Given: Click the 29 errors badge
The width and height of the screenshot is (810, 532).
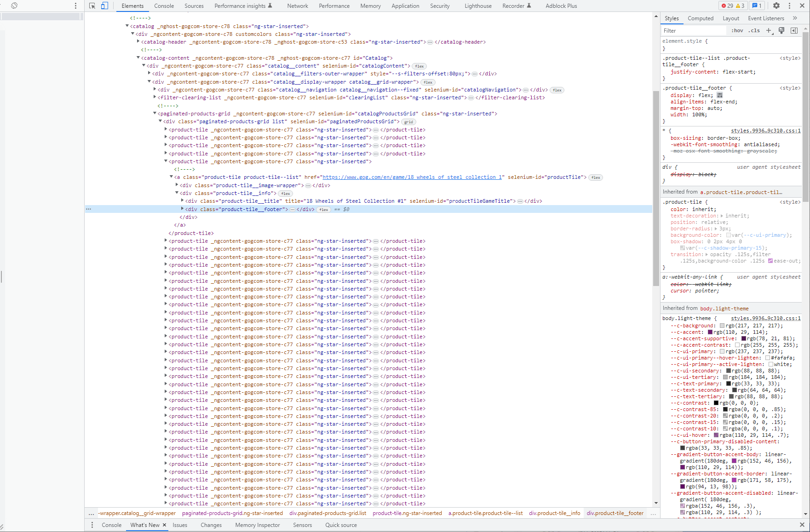Looking at the screenshot, I should coord(728,6).
